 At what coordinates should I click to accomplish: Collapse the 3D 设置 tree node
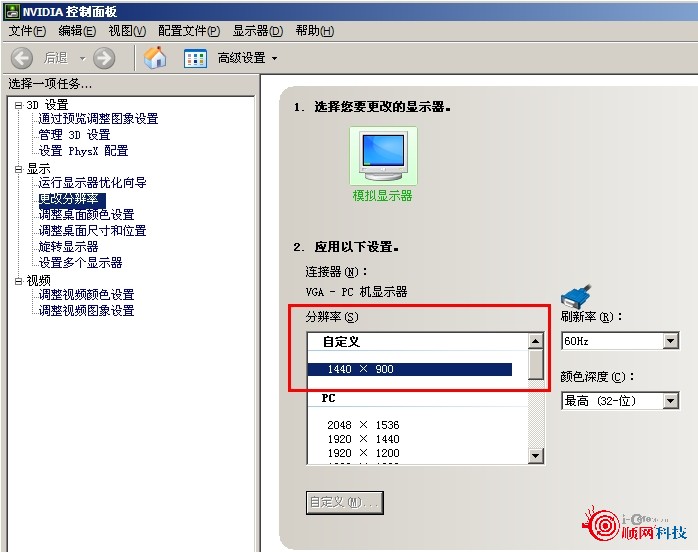pyautogui.click(x=18, y=106)
